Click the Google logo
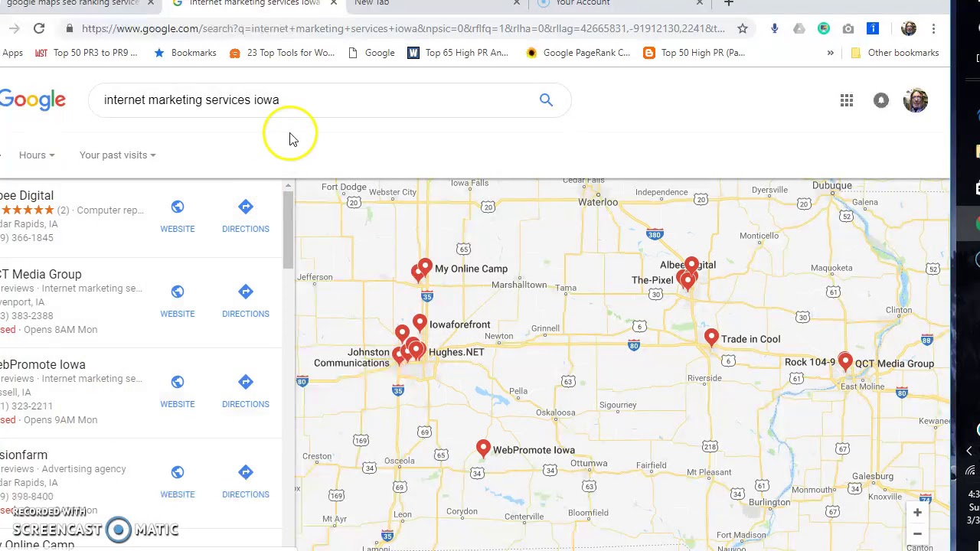This screenshot has height=551, width=980. click(x=33, y=100)
